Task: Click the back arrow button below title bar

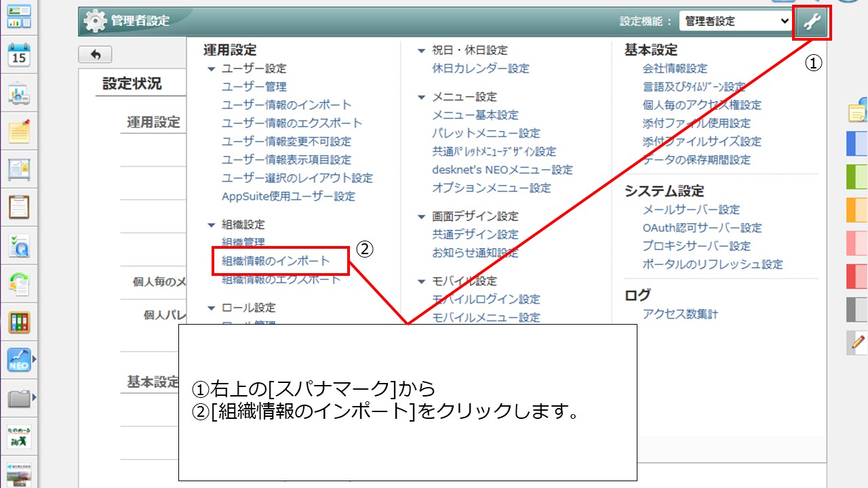Action: pos(95,54)
